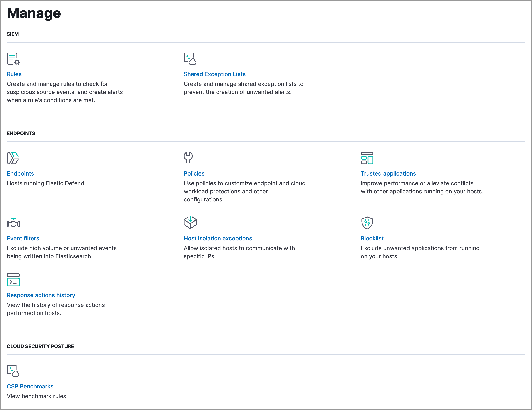The width and height of the screenshot is (532, 410).
Task: Open CSP Benchmarks to view benchmark rules
Action: 30,386
